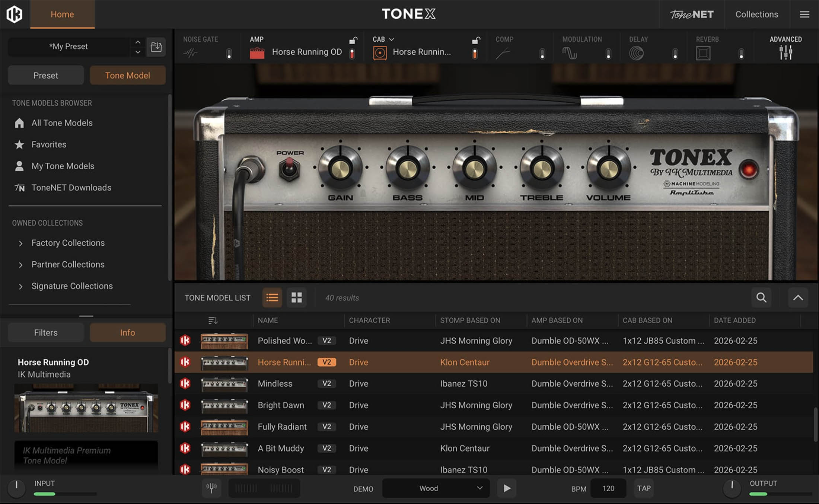Open the tuner
This screenshot has width=819, height=504.
coord(211,488)
